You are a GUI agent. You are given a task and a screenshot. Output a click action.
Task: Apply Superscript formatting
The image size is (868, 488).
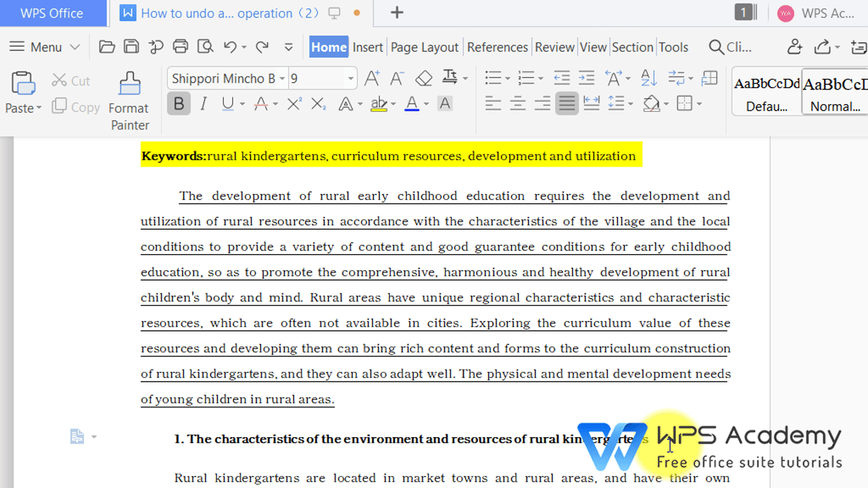[294, 103]
